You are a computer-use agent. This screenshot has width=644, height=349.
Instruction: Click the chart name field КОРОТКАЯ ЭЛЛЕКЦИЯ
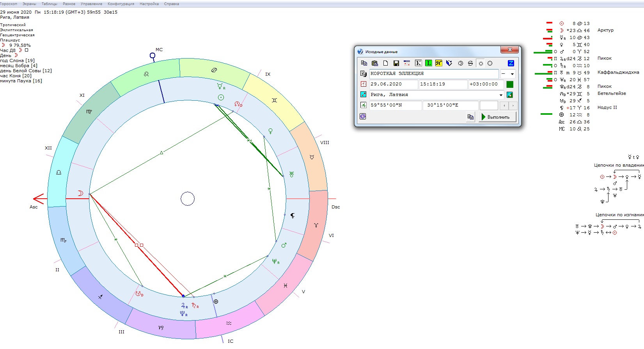pyautogui.click(x=434, y=74)
